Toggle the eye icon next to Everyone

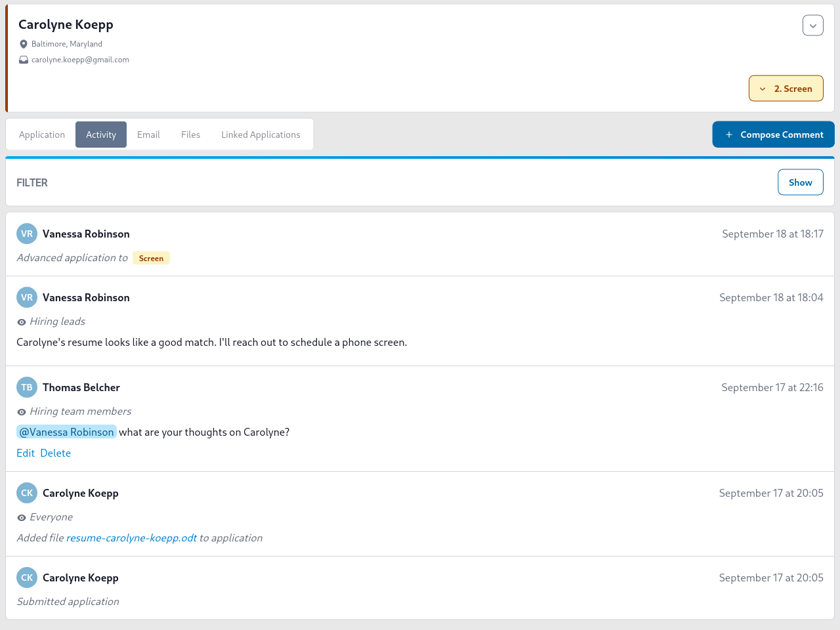(20, 517)
